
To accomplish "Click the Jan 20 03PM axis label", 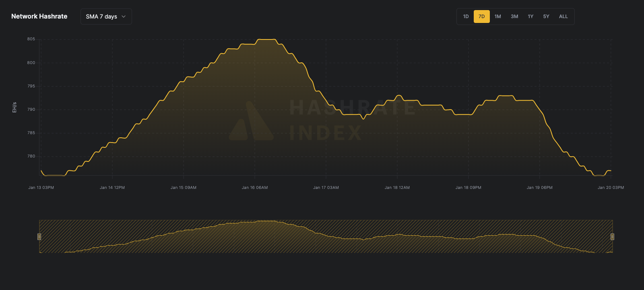I will coord(611,188).
